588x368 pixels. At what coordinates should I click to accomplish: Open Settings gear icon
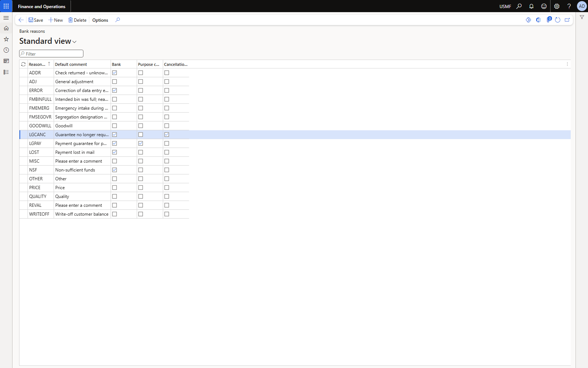pos(557,6)
